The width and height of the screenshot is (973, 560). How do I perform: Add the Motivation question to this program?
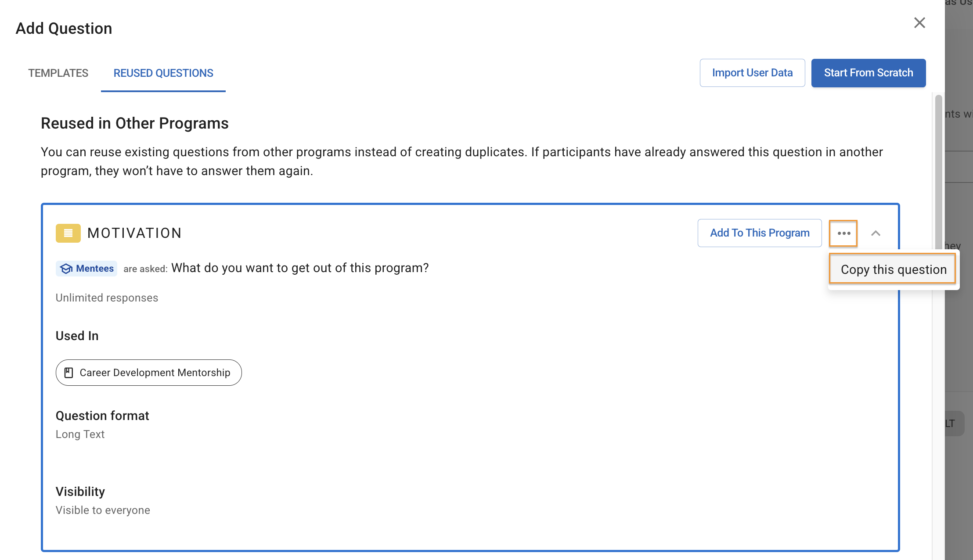coord(760,233)
